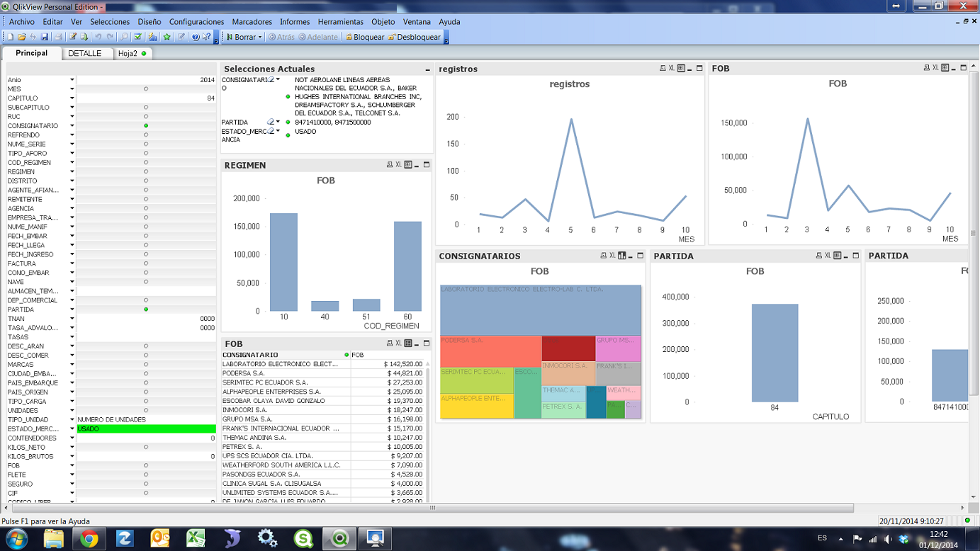Open Search with the magnifier icon
The image size is (980, 551).
tap(124, 37)
